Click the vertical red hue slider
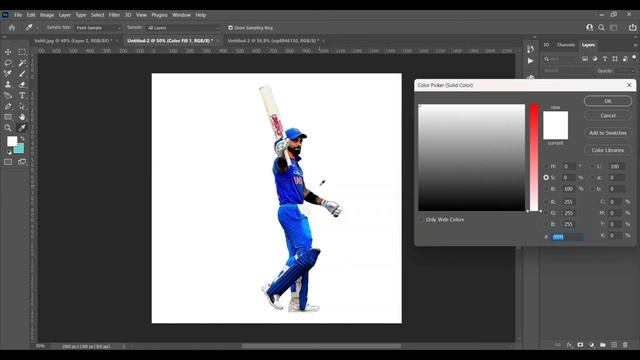This screenshot has height=360, width=640. pyautogui.click(x=534, y=158)
